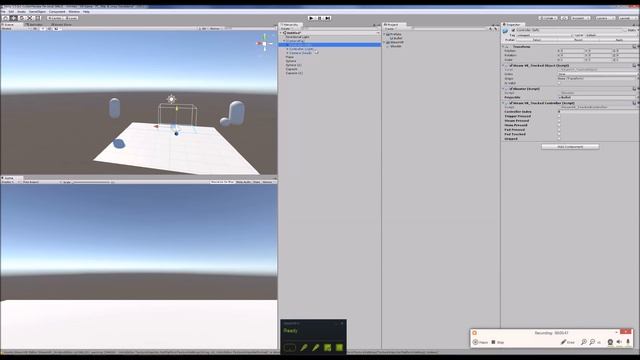Select Directional Light in Hierarchy
Image resolution: width=640 pixels, height=360 pixels.
(297, 37)
